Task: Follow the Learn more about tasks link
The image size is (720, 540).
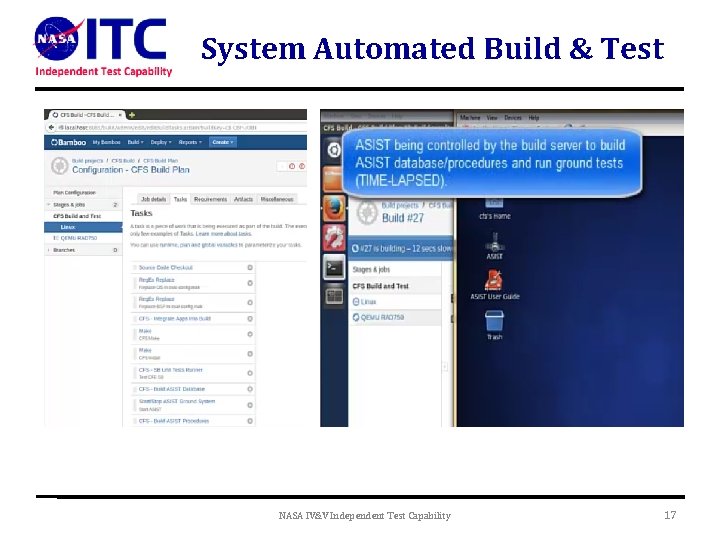Action: click(x=224, y=234)
